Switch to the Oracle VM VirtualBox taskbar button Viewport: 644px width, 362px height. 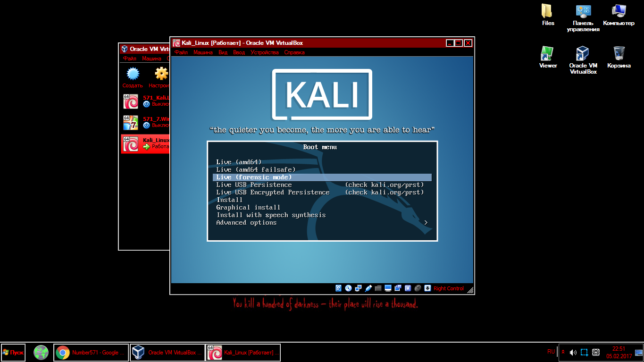click(x=167, y=352)
